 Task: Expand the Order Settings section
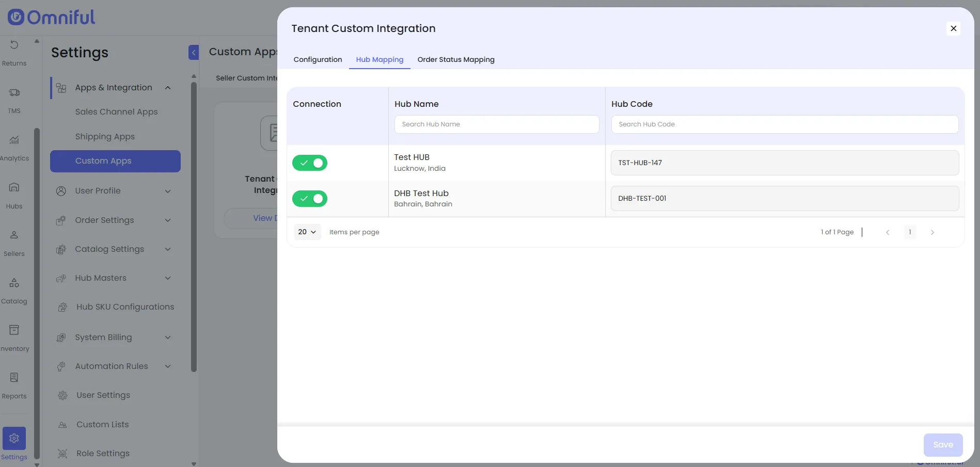168,220
